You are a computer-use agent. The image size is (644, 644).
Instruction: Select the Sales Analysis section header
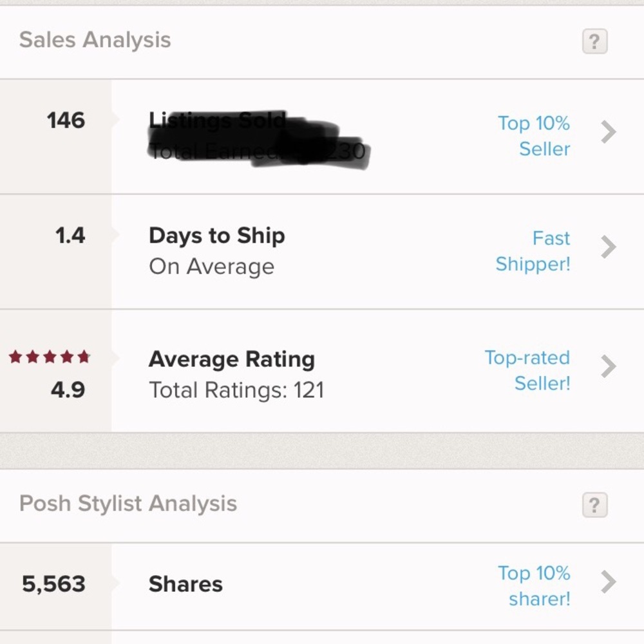click(95, 40)
